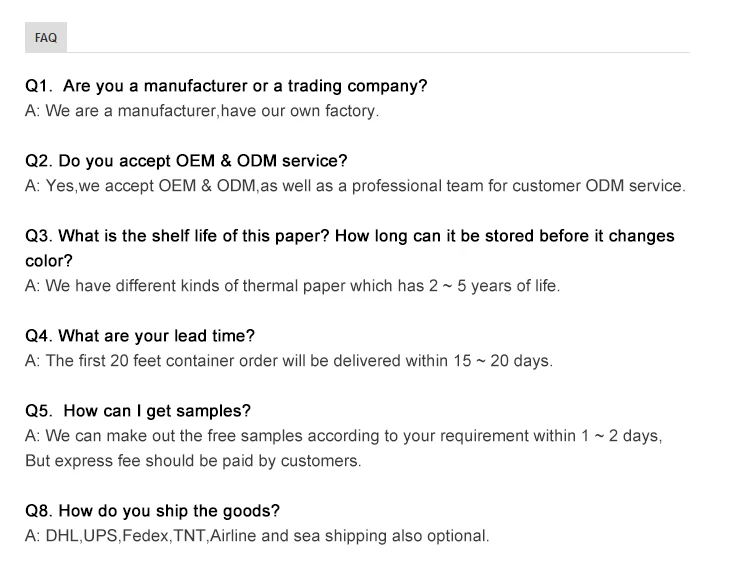Click the Q2 OEM & ODM service question
Viewport: 750px width, 580px height.
[186, 161]
